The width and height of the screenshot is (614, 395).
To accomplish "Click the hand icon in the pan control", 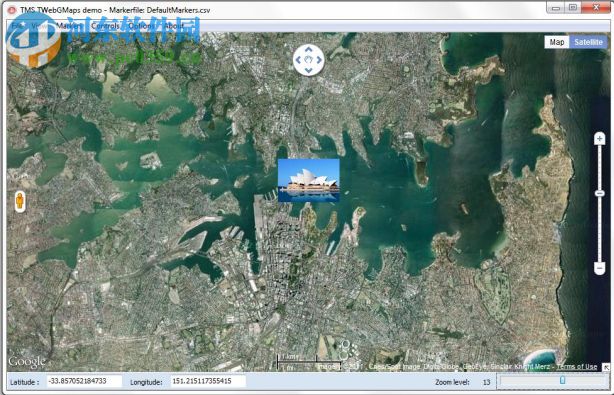I will pos(309,60).
